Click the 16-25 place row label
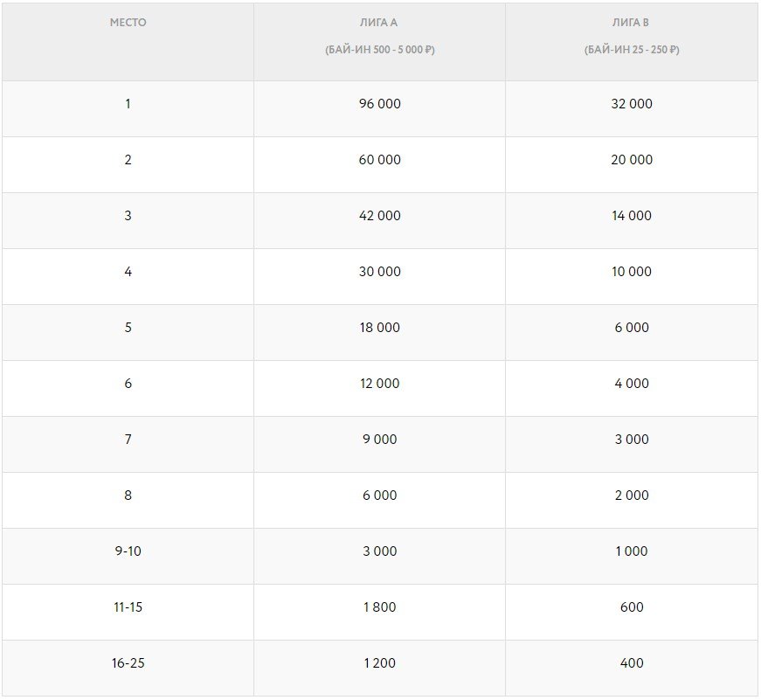 128,663
